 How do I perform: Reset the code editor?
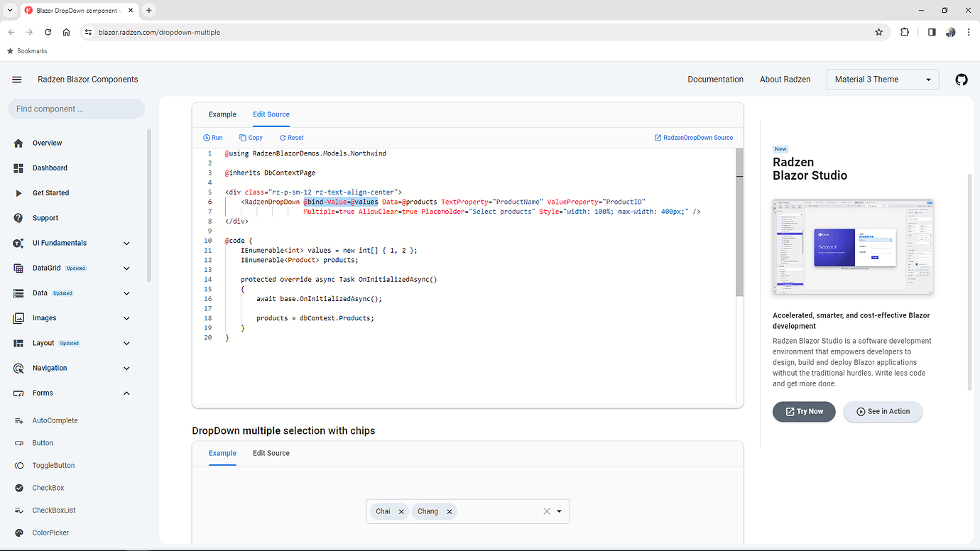pyautogui.click(x=291, y=137)
